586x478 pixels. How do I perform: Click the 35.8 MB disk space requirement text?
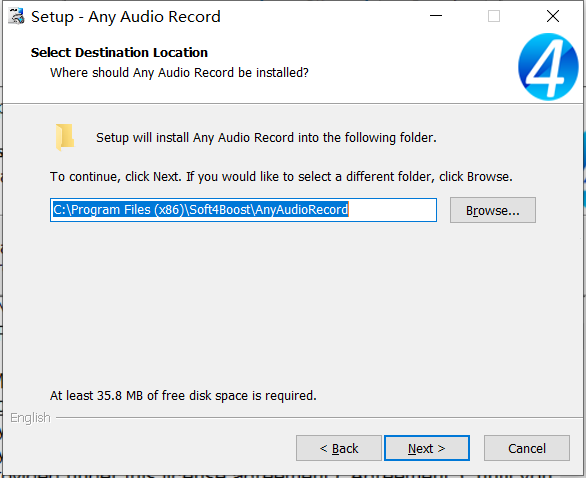point(183,396)
